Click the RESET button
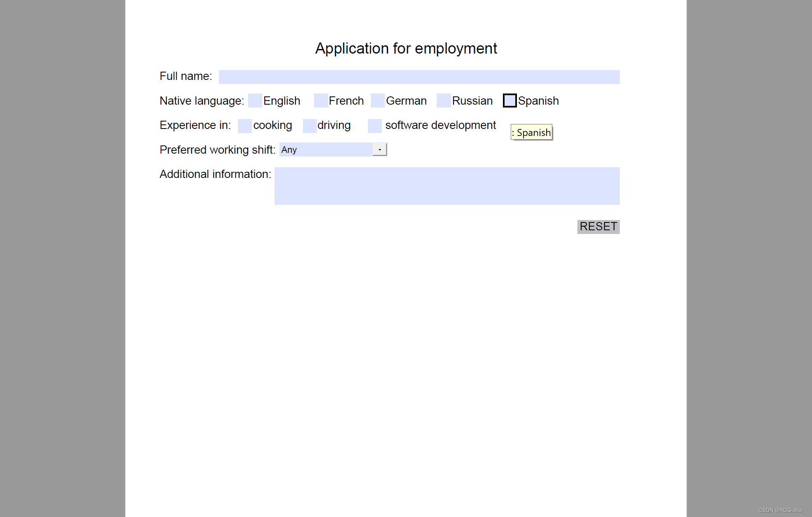 [598, 226]
